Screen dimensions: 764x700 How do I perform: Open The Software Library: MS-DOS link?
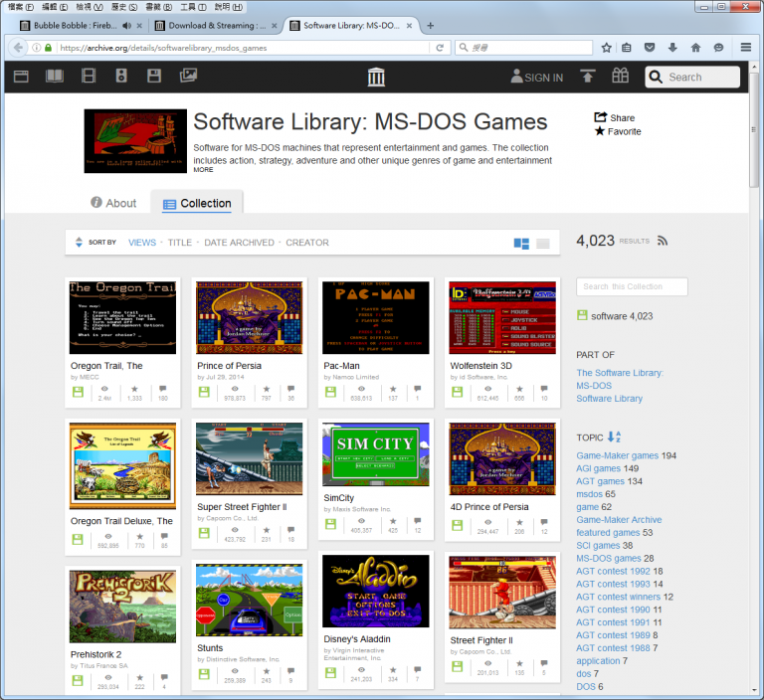[x=620, y=379]
